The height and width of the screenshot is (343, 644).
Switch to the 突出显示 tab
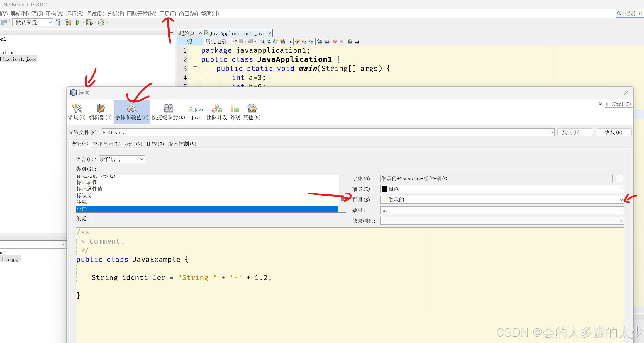click(x=106, y=144)
